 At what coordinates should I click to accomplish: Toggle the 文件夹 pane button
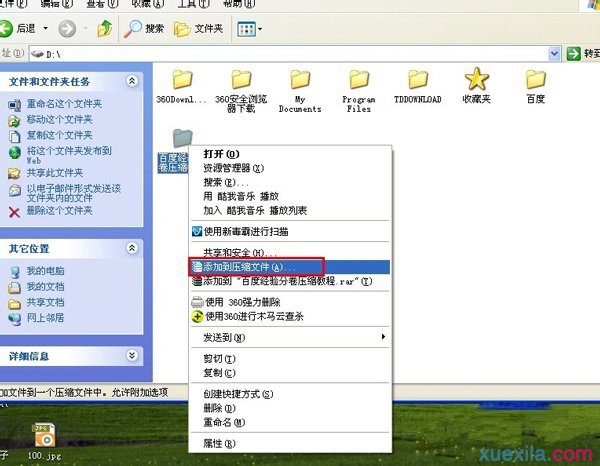point(202,29)
